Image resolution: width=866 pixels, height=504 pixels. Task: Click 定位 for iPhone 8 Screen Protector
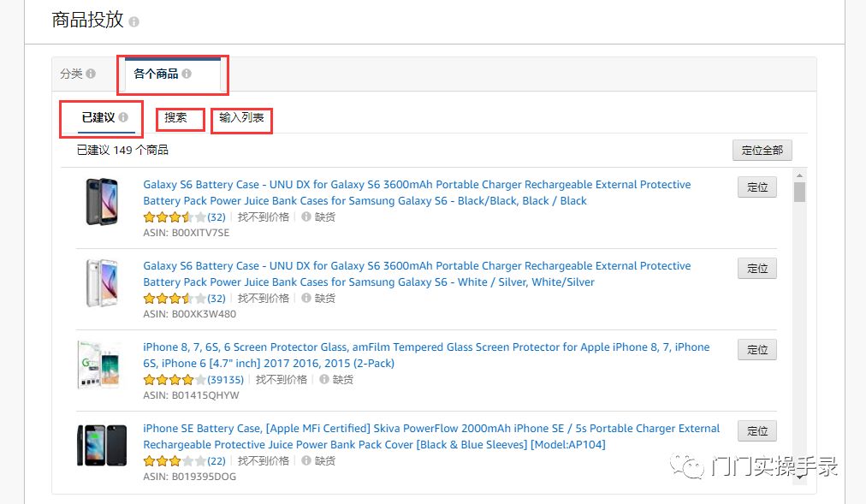757,350
